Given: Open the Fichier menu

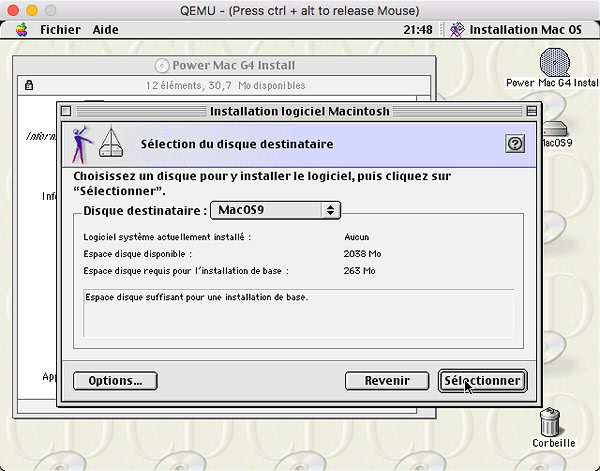Looking at the screenshot, I should [x=60, y=29].
